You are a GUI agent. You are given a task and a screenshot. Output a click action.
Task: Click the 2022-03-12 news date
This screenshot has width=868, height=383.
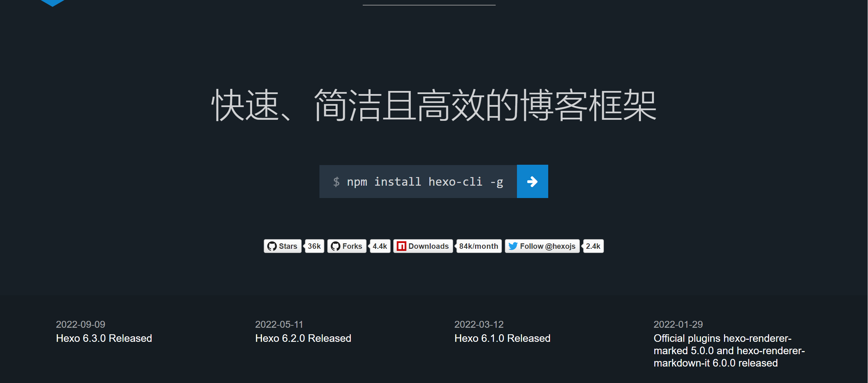click(x=479, y=324)
